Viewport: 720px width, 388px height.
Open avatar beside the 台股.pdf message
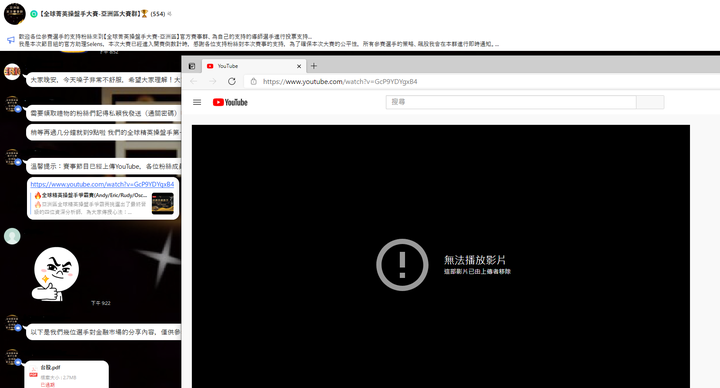[12, 357]
